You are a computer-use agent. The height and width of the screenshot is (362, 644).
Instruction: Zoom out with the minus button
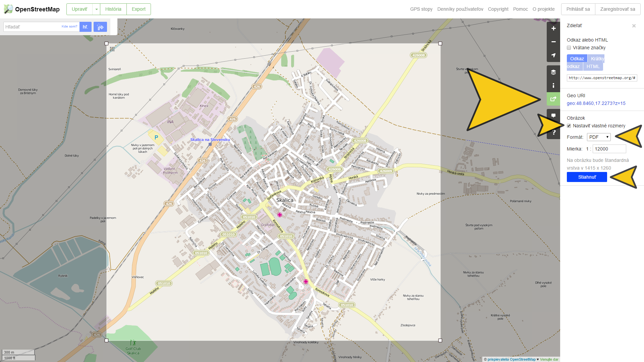point(553,42)
